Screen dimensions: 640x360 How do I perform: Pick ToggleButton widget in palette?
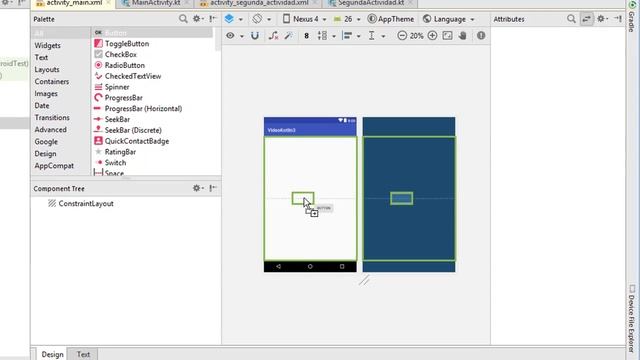(x=127, y=44)
